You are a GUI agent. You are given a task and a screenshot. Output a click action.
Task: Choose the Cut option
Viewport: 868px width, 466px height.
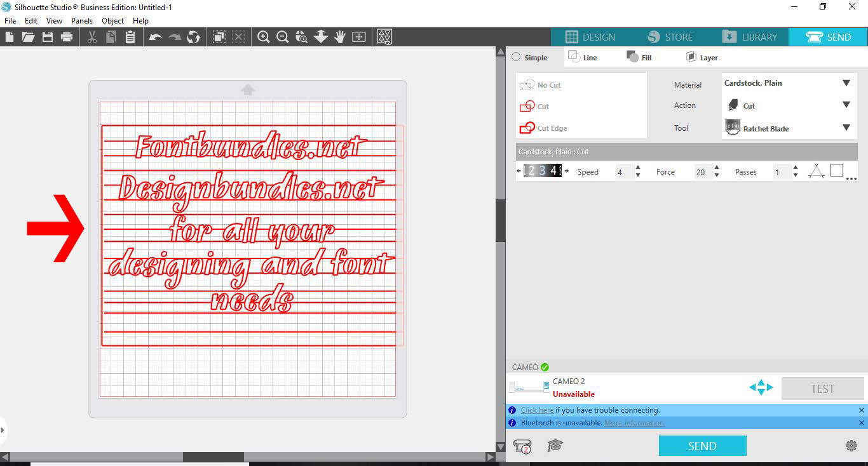(534, 107)
